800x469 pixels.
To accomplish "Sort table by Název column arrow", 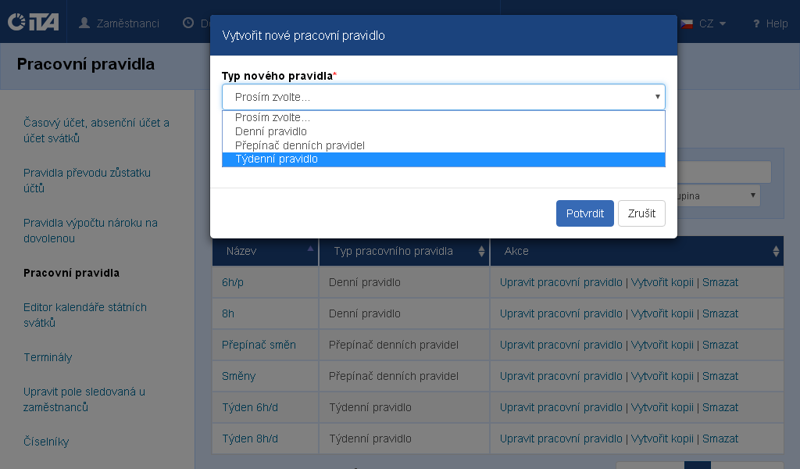I will [x=310, y=250].
